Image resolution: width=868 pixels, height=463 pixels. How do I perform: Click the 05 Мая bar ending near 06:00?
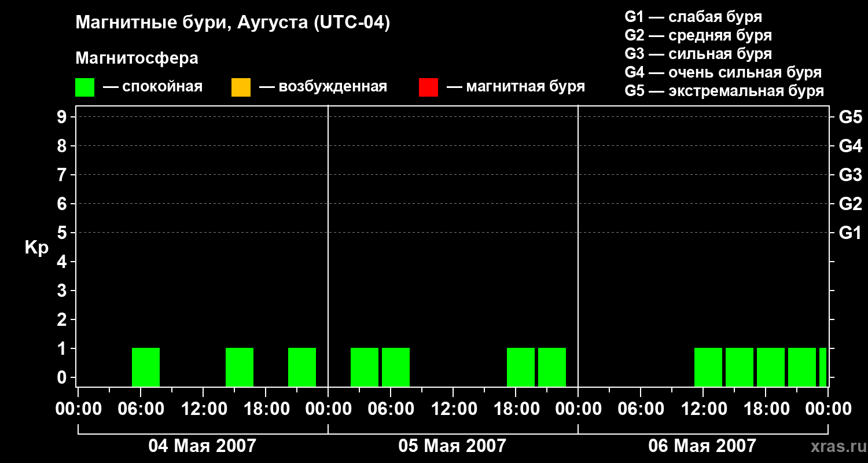tap(396, 367)
